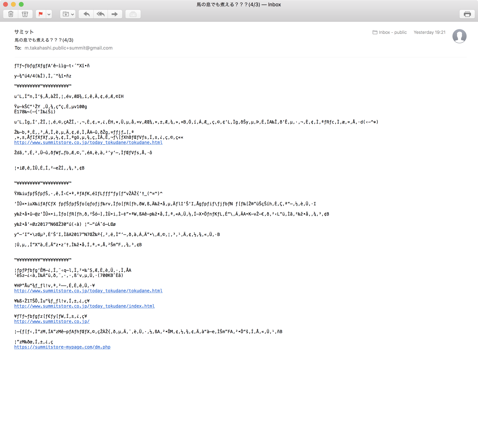
Task: Click sender name サミット
Action: tap(24, 32)
